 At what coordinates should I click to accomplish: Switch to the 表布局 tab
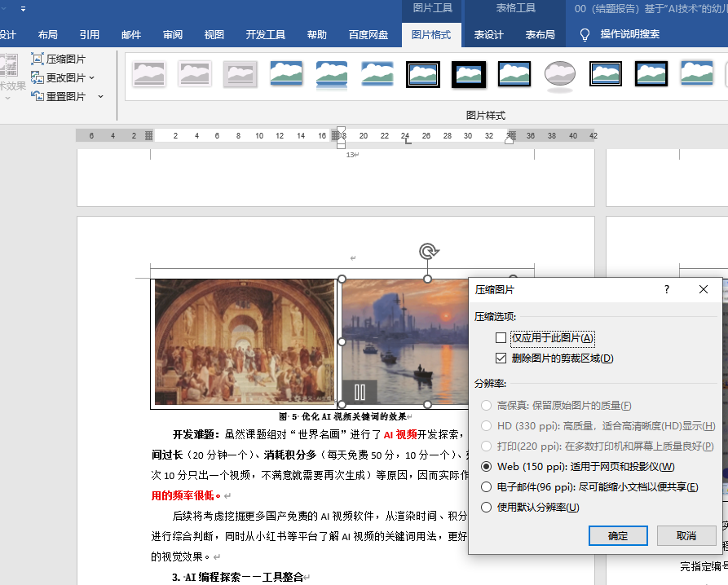(x=540, y=35)
